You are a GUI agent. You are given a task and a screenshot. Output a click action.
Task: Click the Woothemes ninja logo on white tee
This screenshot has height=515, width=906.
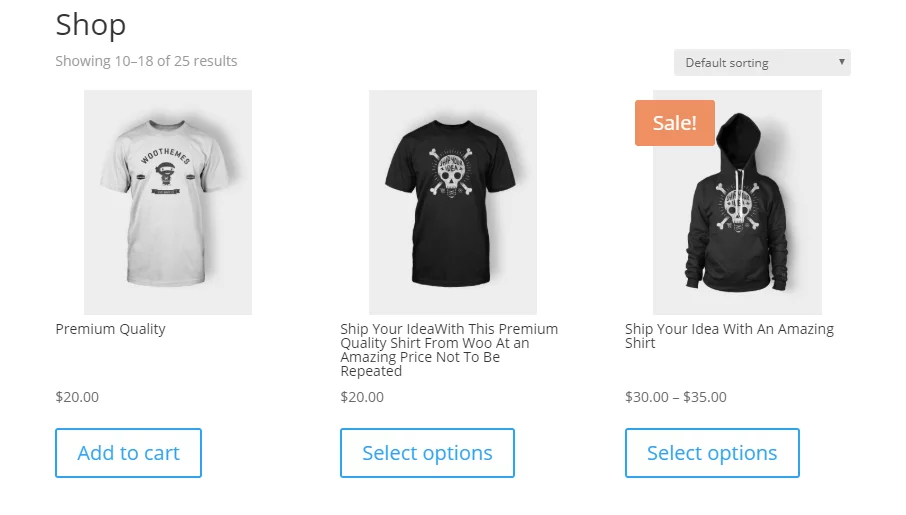point(166,172)
